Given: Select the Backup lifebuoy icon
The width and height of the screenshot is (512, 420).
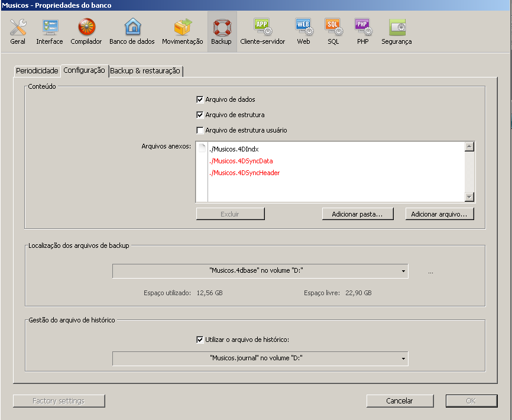Looking at the screenshot, I should tap(222, 27).
